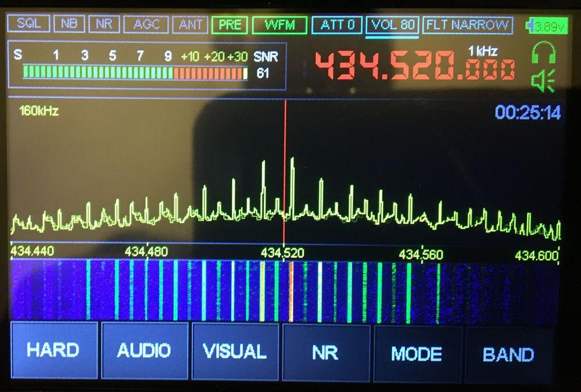
Task: Disable the PRE preamp
Action: [229, 25]
